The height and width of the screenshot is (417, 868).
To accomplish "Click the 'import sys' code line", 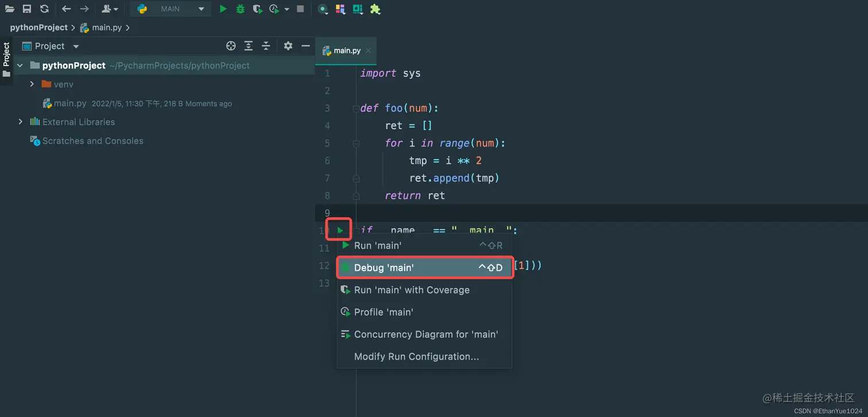I will click(x=390, y=73).
